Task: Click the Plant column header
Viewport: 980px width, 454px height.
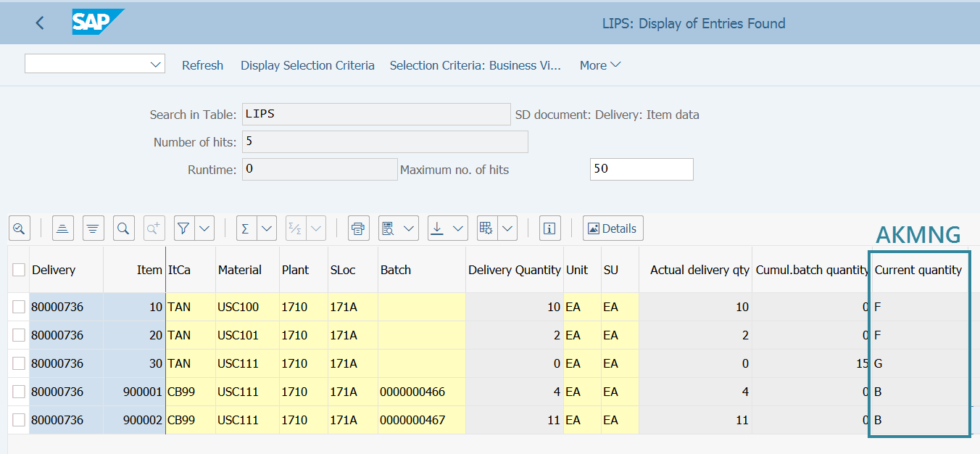Action: click(304, 270)
